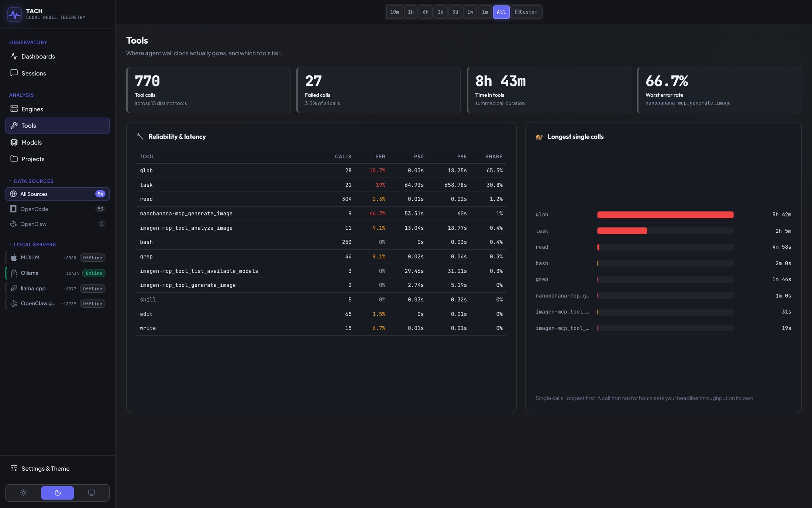Sort table by CALLS column

point(343,157)
